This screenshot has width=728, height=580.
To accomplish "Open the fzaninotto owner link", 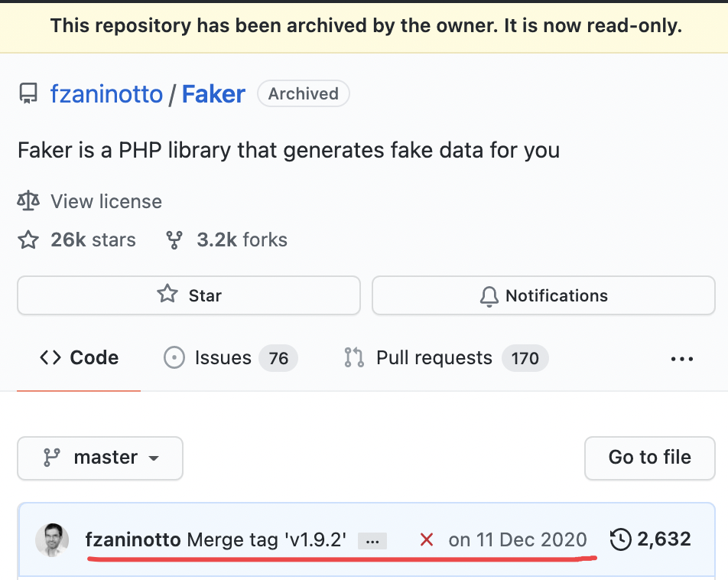I will click(x=106, y=94).
